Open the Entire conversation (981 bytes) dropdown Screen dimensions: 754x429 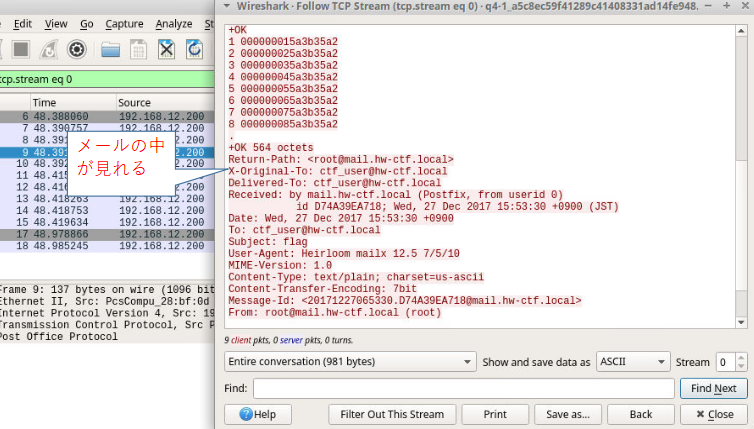coord(350,362)
